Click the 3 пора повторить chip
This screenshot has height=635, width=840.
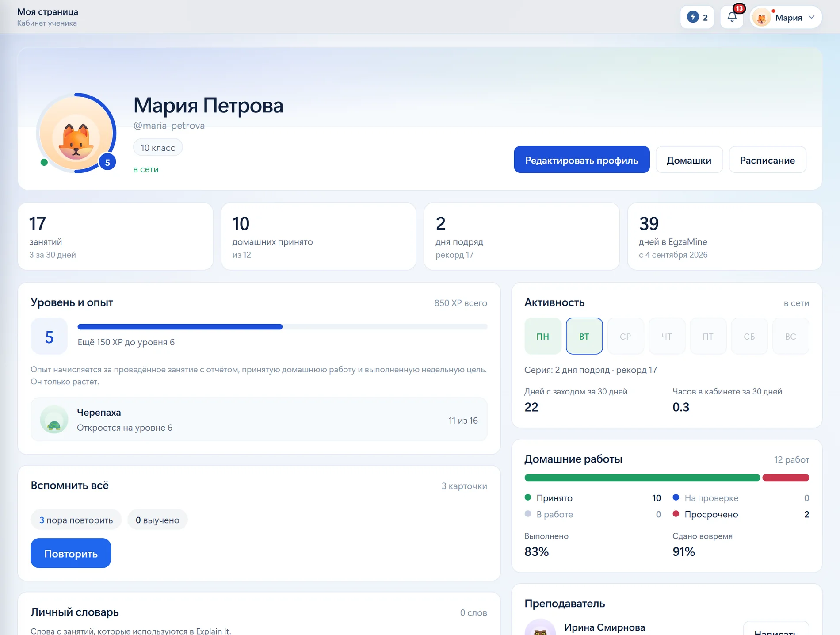pyautogui.click(x=76, y=520)
